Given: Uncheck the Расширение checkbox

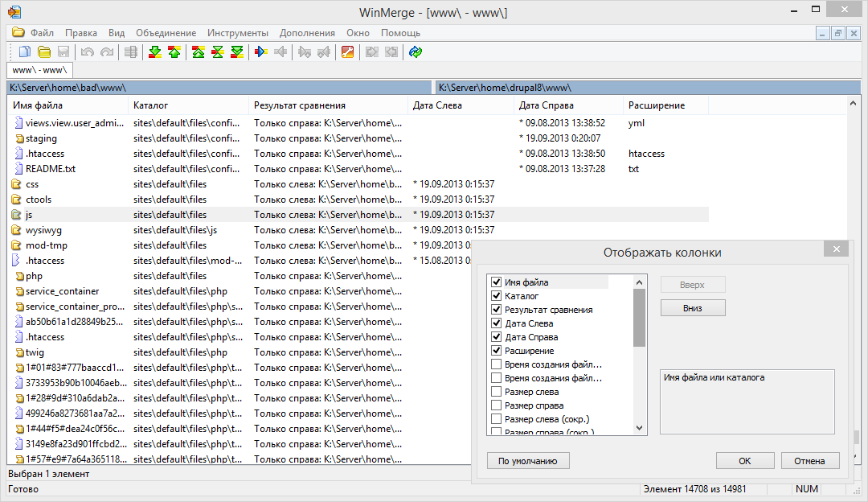Looking at the screenshot, I should pyautogui.click(x=497, y=351).
